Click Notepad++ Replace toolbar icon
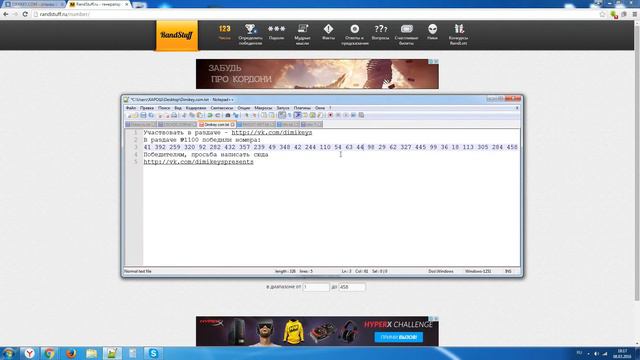Image resolution: width=640 pixels, height=360 pixels. click(x=236, y=116)
